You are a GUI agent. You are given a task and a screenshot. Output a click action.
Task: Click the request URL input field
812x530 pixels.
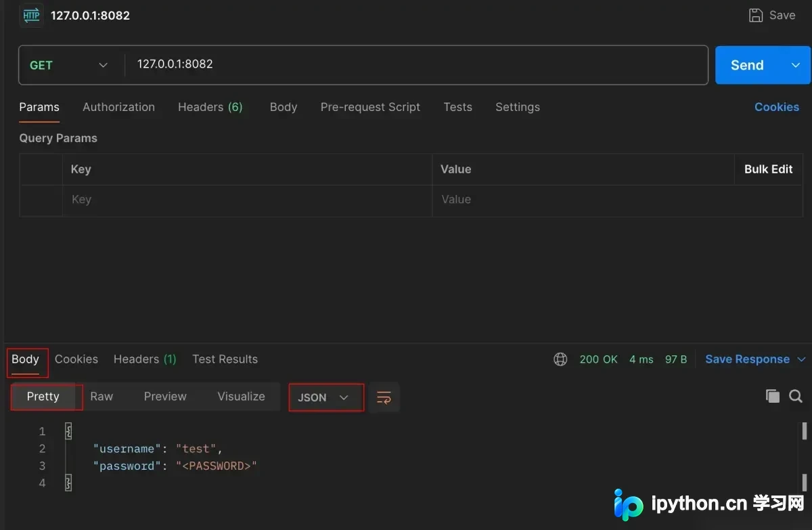pos(416,65)
